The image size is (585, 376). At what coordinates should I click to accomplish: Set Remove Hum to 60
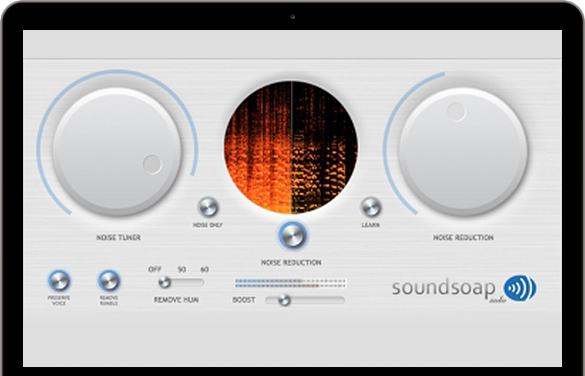click(204, 269)
